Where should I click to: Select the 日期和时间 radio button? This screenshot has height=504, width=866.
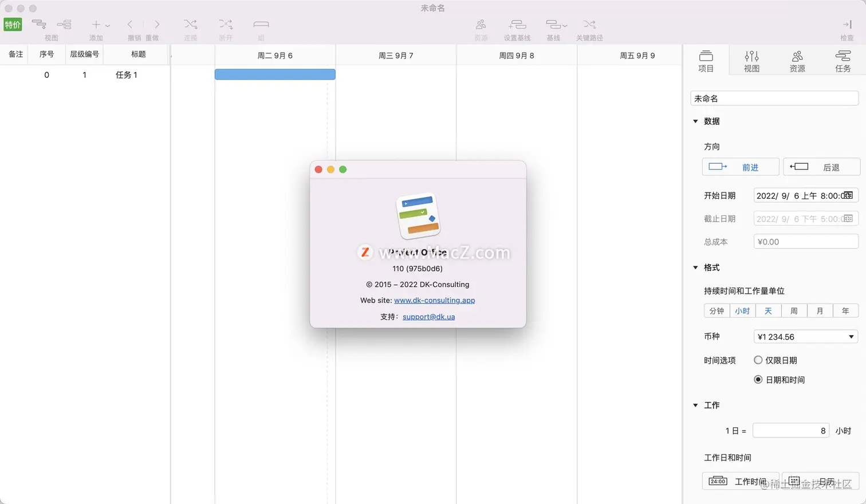tap(758, 380)
